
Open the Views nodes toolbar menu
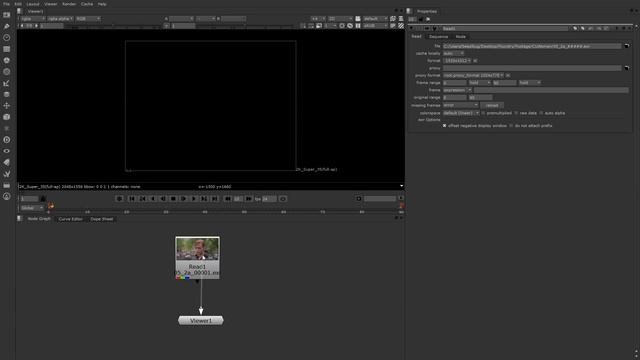(7, 151)
